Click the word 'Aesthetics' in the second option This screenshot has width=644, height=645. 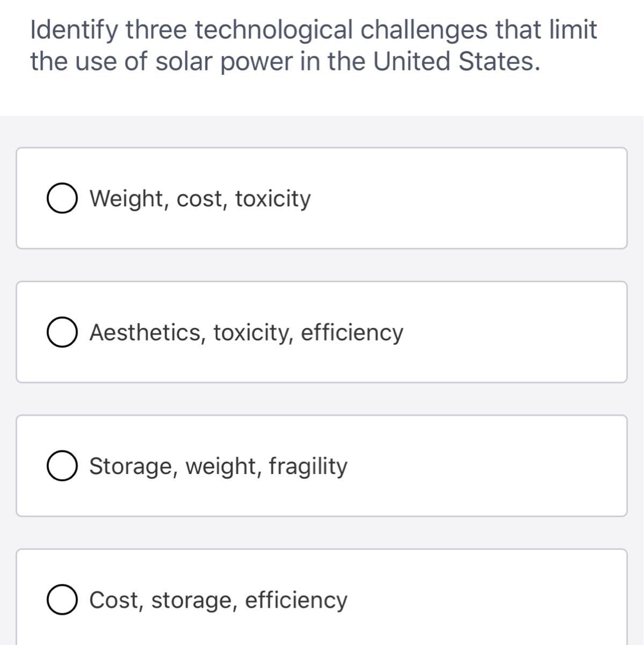pos(145,333)
